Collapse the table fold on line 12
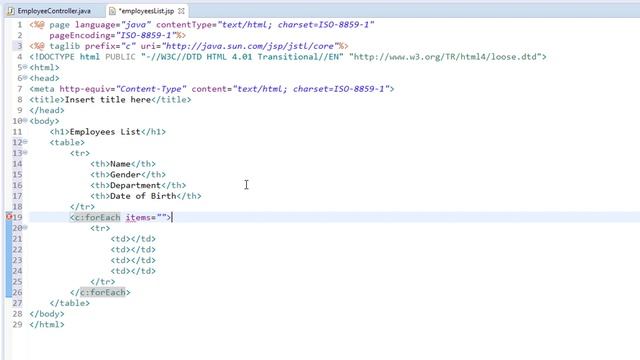Image resolution: width=640 pixels, height=360 pixels. [25, 142]
